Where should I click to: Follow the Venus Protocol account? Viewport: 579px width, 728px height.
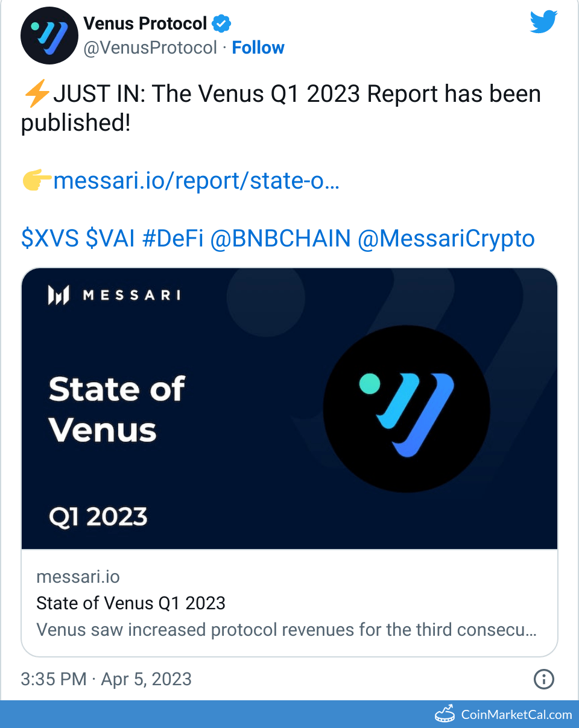tap(258, 48)
